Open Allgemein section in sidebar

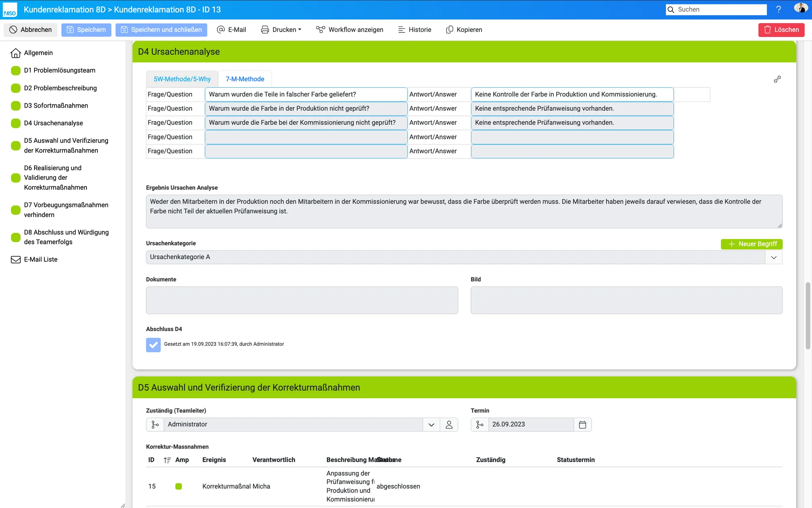[38, 53]
